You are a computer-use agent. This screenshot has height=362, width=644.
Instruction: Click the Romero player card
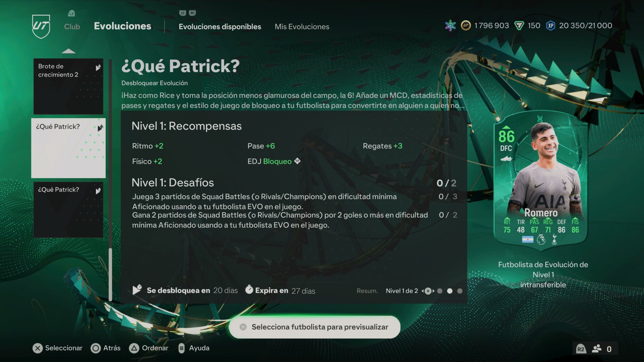pos(541,180)
